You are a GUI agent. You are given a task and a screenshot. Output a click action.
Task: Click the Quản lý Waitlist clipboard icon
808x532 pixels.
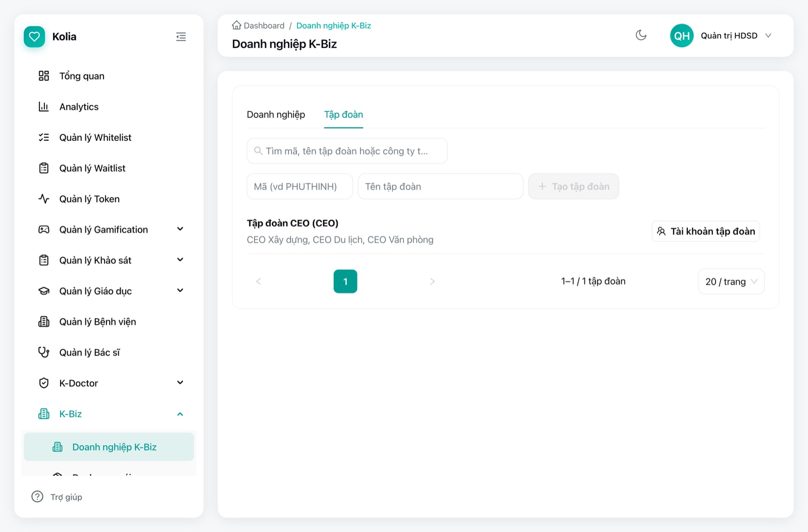point(44,168)
